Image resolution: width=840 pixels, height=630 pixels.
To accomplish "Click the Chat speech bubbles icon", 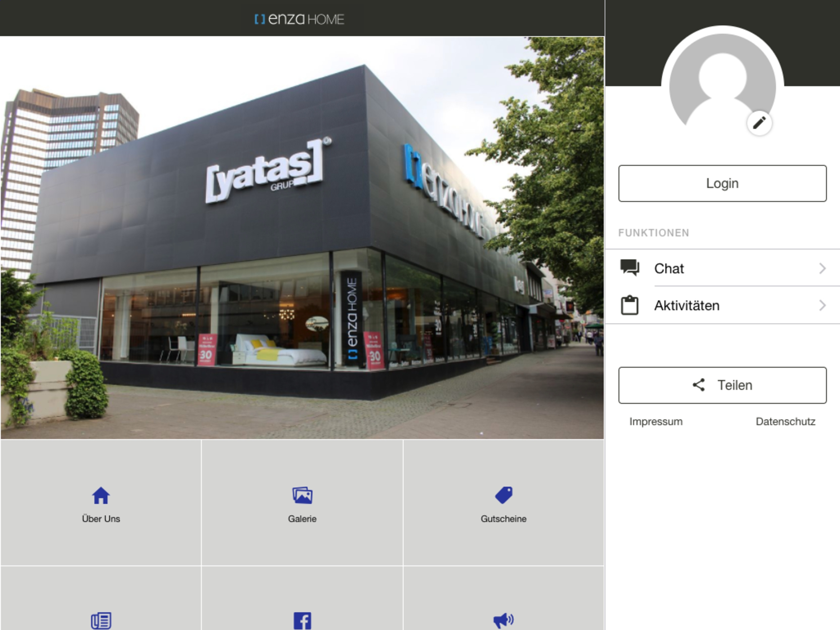I will (x=630, y=268).
